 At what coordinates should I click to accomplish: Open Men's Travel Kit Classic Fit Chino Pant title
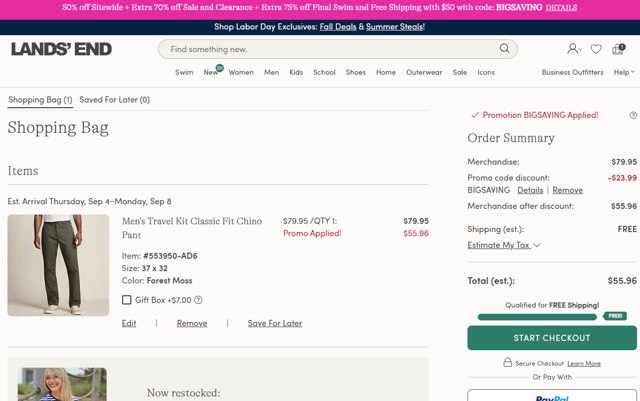tap(192, 228)
